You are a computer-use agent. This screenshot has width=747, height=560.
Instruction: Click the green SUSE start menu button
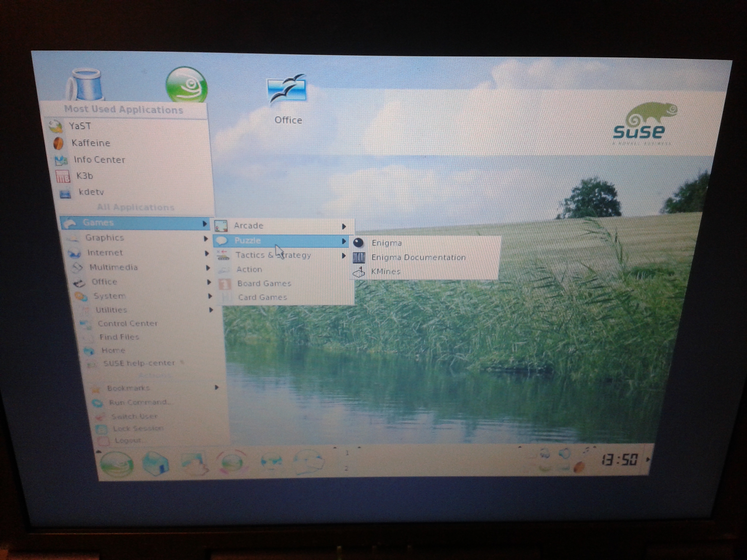tap(116, 464)
